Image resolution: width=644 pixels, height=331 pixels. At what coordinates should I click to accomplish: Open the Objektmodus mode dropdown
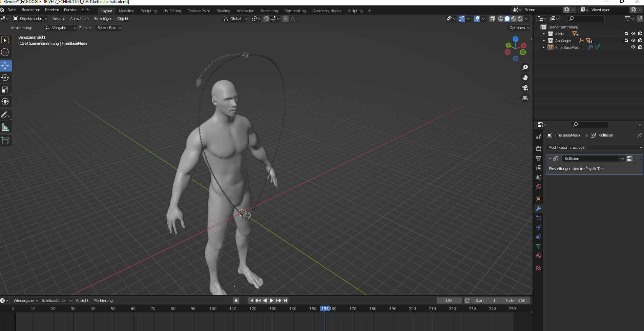point(30,19)
